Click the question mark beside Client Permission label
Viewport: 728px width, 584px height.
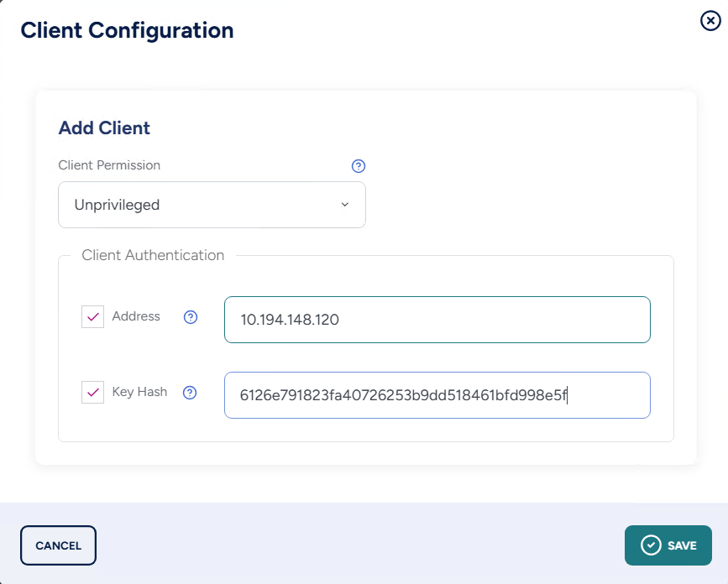pyautogui.click(x=359, y=166)
